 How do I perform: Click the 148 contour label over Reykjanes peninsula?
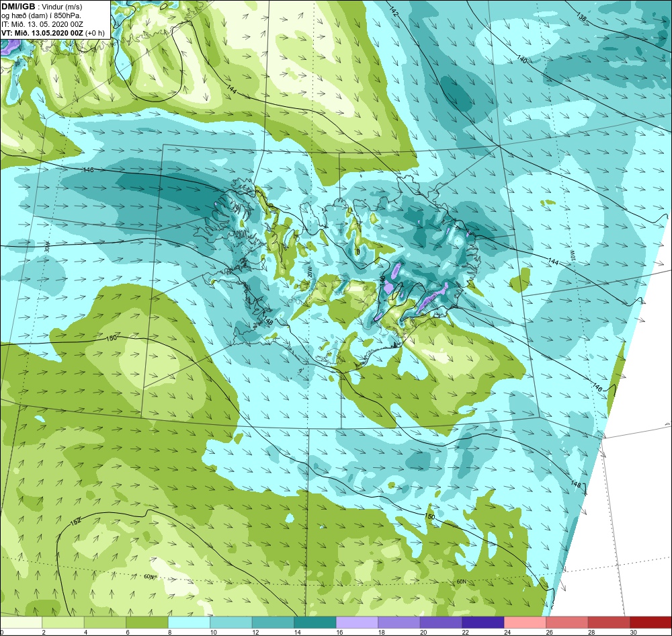click(268, 321)
